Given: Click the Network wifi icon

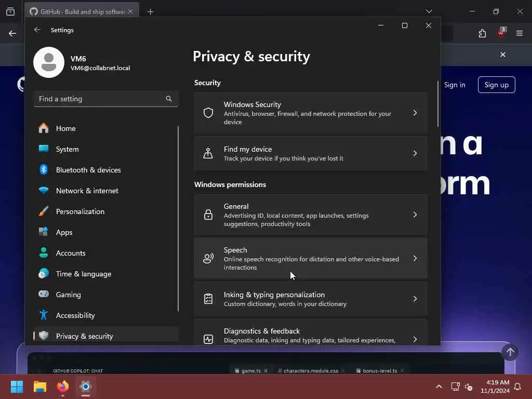Looking at the screenshot, I should click(x=44, y=190).
